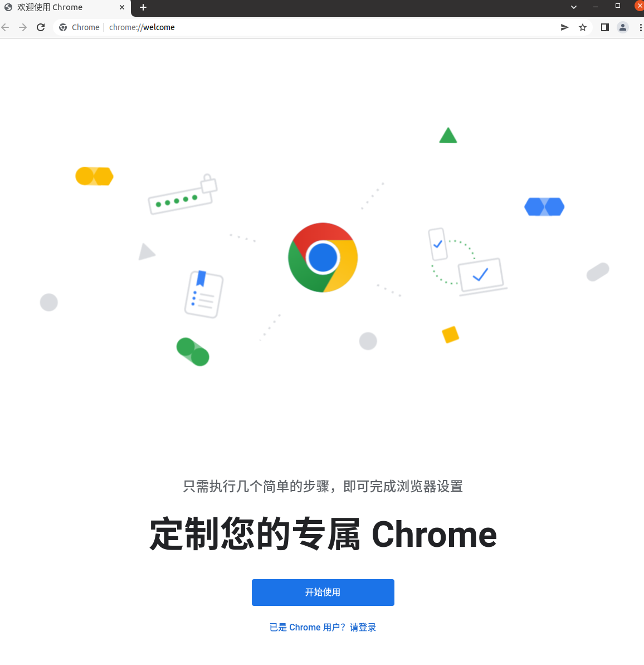Click the Chrome site info icon

(63, 27)
